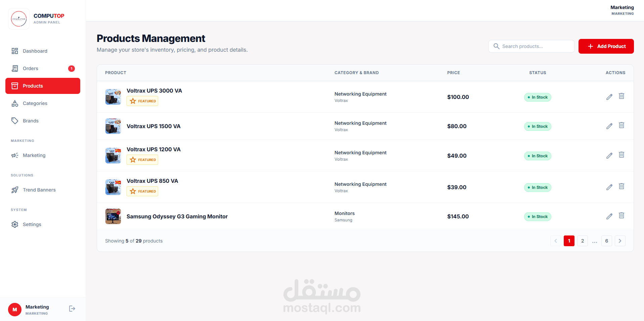Go to previous page arrow
This screenshot has width=644, height=321.
point(556,241)
